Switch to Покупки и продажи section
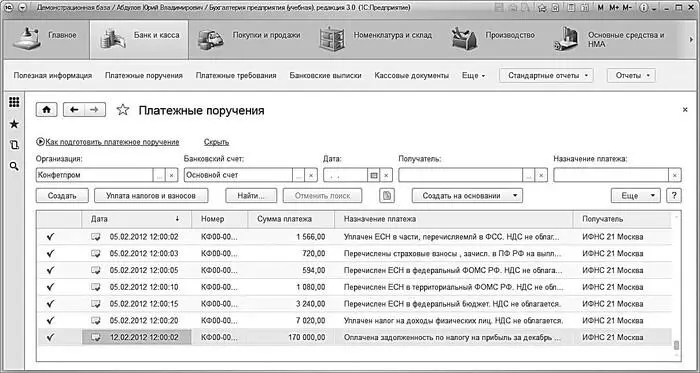 tap(249, 39)
